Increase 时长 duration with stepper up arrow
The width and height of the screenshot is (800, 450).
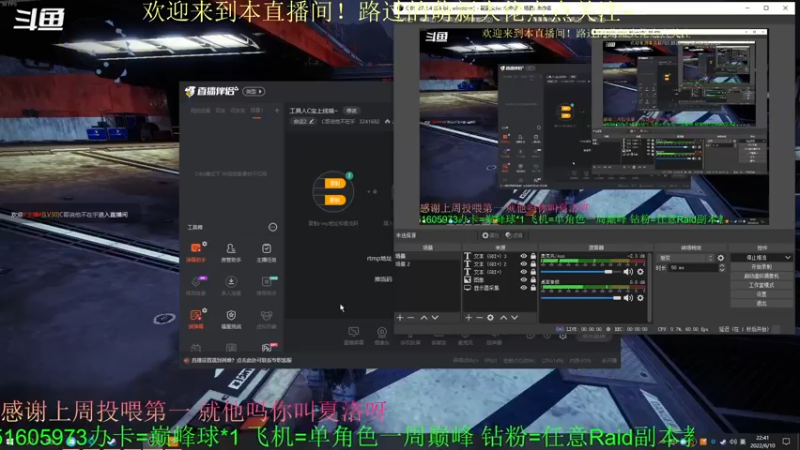tap(721, 266)
